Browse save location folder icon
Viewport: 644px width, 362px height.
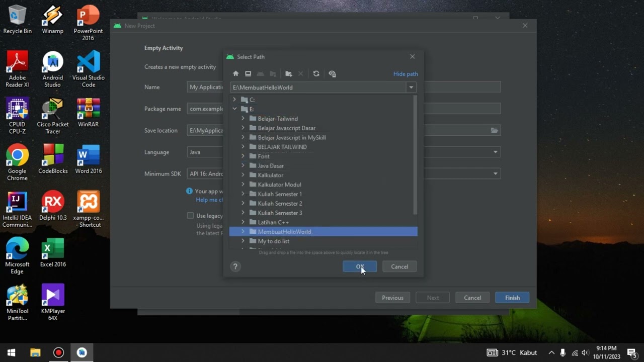[x=494, y=130]
